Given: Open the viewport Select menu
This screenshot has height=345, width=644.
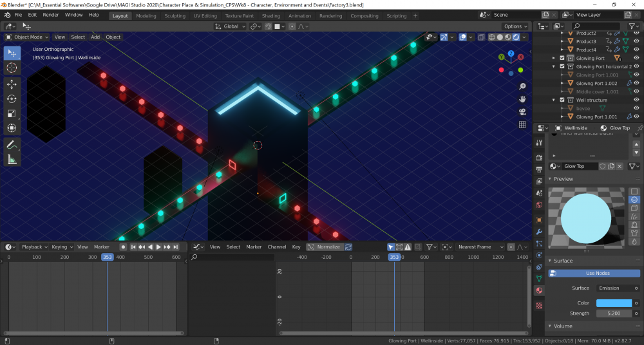Looking at the screenshot, I should tap(78, 37).
